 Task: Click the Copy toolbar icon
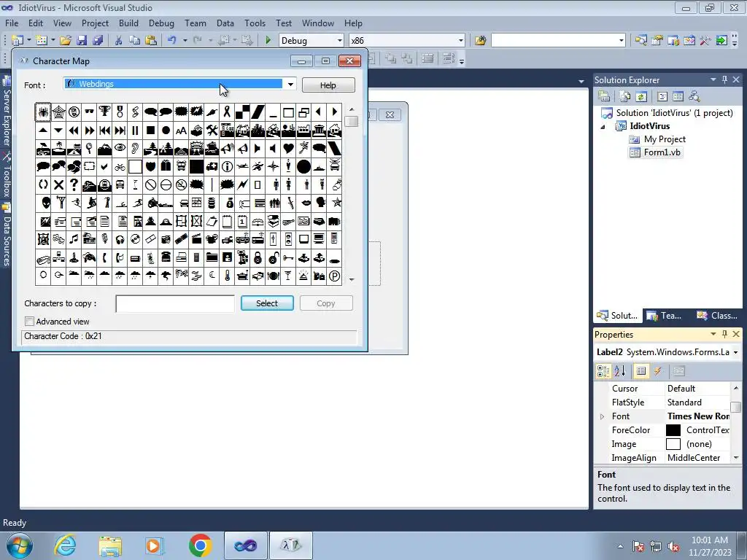[x=135, y=41]
